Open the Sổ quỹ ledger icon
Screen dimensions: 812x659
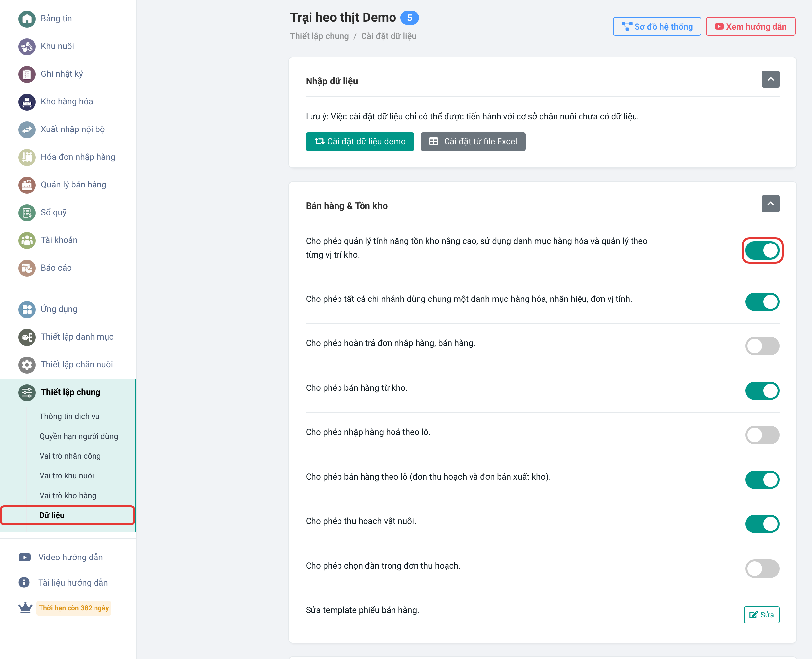(27, 213)
